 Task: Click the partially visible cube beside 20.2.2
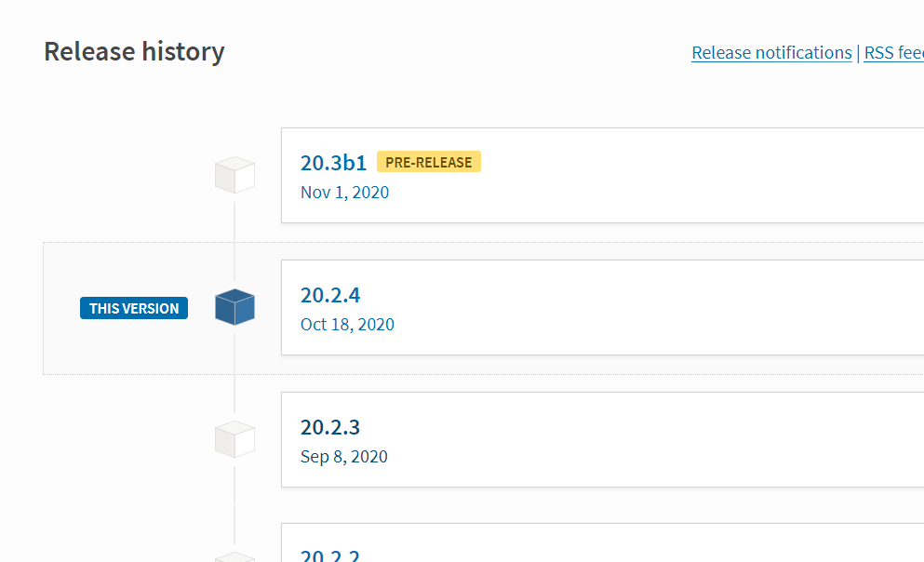pyautogui.click(x=234, y=556)
